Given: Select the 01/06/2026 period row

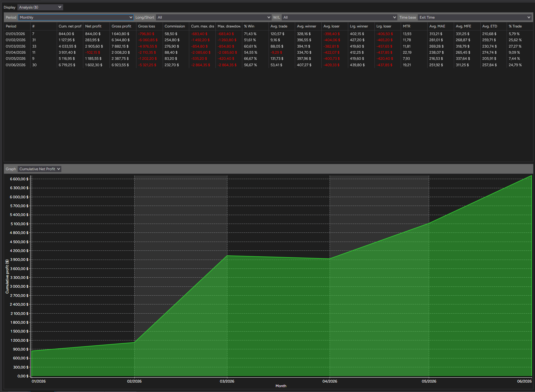Looking at the screenshot, I should coord(268,65).
